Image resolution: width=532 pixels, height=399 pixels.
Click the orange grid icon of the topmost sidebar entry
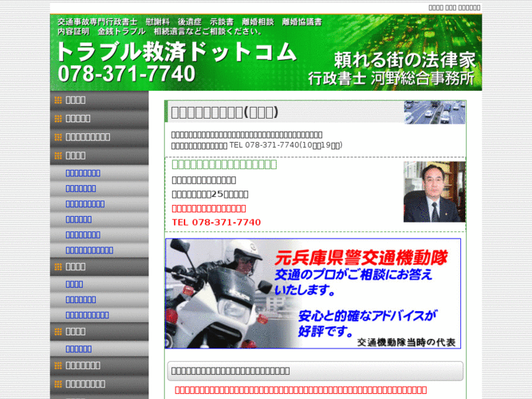click(58, 100)
